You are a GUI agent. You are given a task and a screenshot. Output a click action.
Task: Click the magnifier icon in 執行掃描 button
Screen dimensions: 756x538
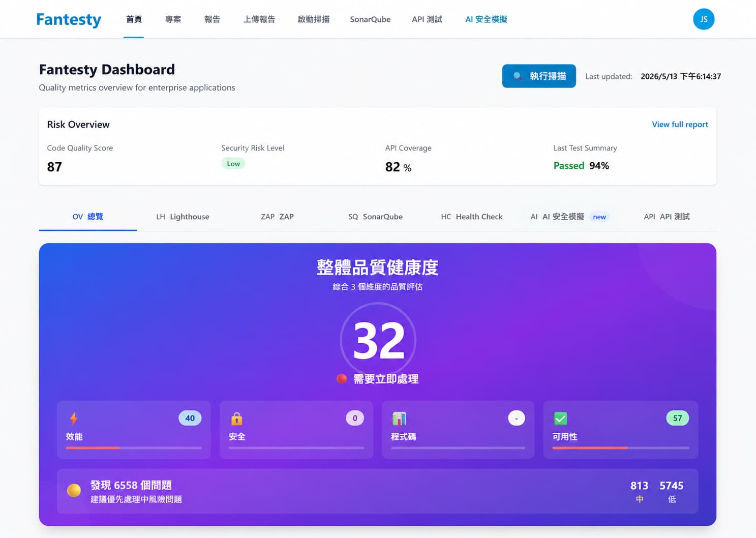518,76
